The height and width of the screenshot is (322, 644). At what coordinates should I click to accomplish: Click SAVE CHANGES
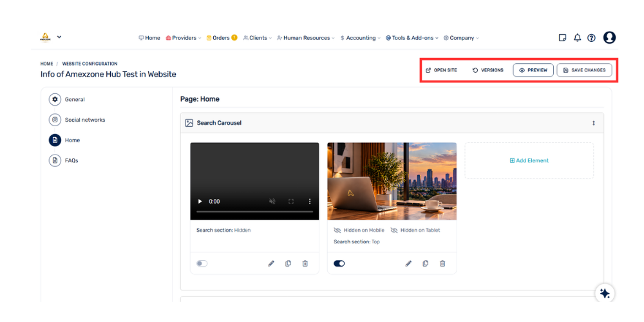click(x=584, y=70)
